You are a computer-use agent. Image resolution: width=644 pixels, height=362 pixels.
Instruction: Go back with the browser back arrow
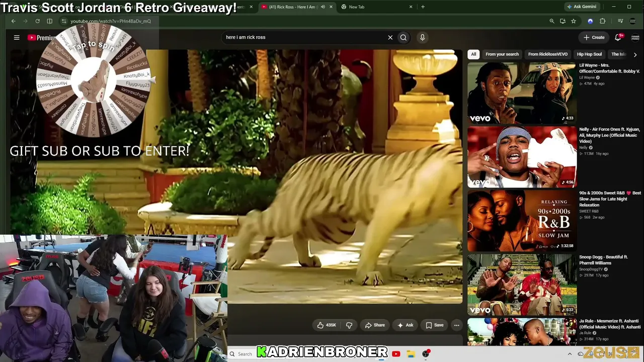(x=13, y=21)
